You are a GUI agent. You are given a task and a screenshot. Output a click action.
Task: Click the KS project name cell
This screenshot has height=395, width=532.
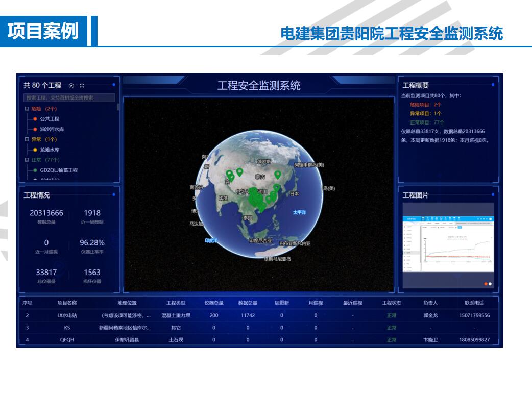[67, 328]
